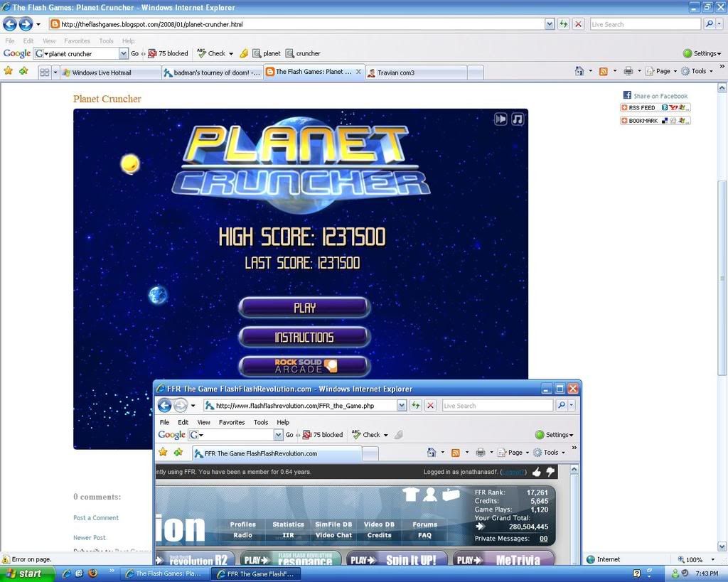Click the Add to Favorites star-plus icon in Planet Cruncher window

pos(24,71)
